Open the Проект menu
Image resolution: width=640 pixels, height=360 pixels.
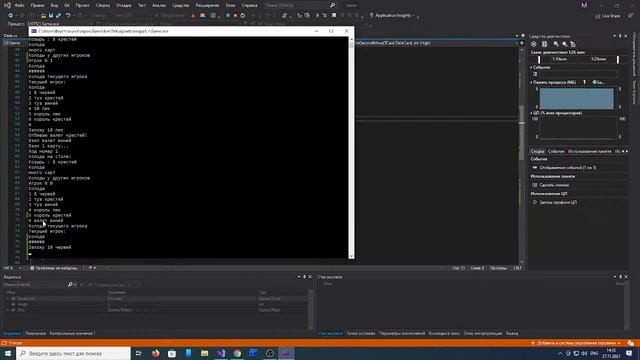tap(82, 5)
